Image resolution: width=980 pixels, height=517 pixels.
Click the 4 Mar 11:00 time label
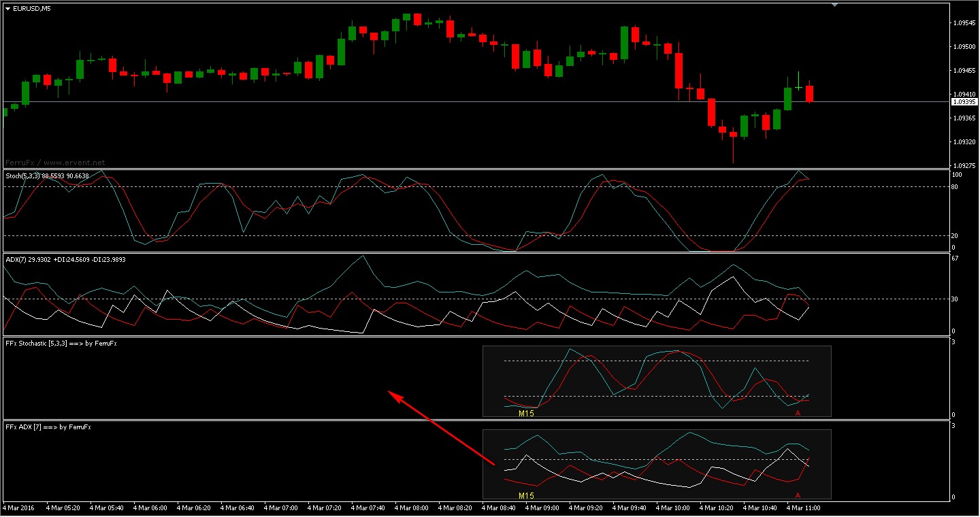coord(803,507)
